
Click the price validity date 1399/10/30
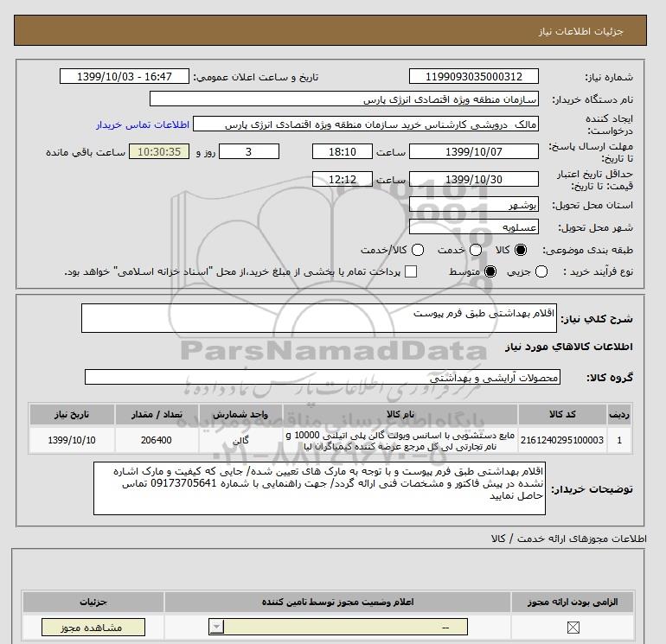click(474, 179)
